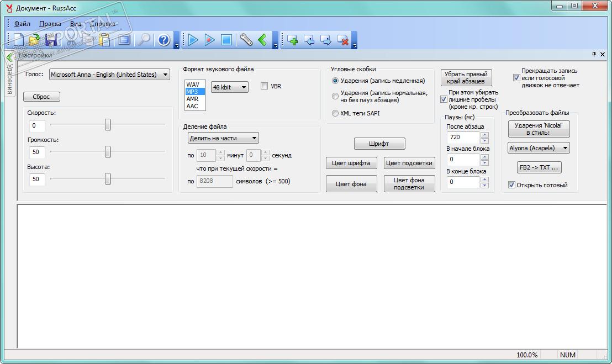This screenshot has height=364, width=612.
Task: Click inside the empty text editor area
Action: tap(312, 276)
